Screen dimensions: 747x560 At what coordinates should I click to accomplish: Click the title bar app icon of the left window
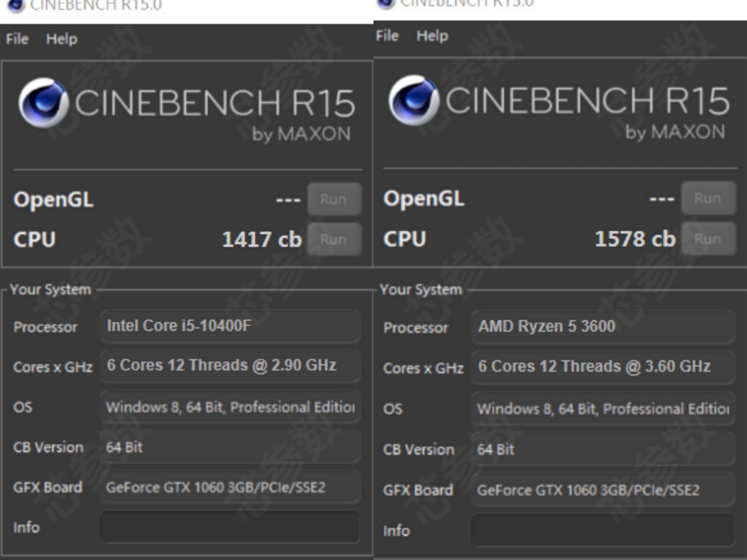pyautogui.click(x=16, y=5)
